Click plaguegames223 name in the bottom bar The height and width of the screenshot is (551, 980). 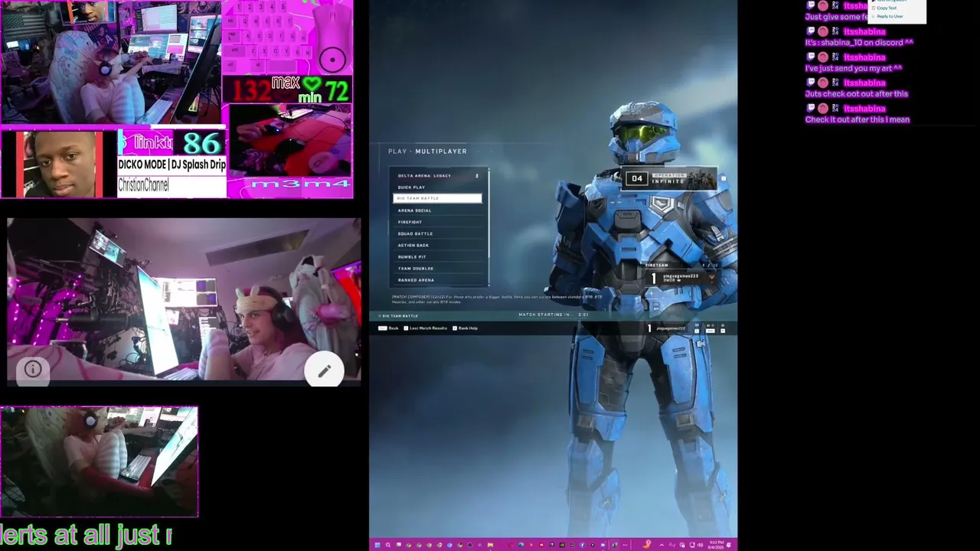[671, 328]
